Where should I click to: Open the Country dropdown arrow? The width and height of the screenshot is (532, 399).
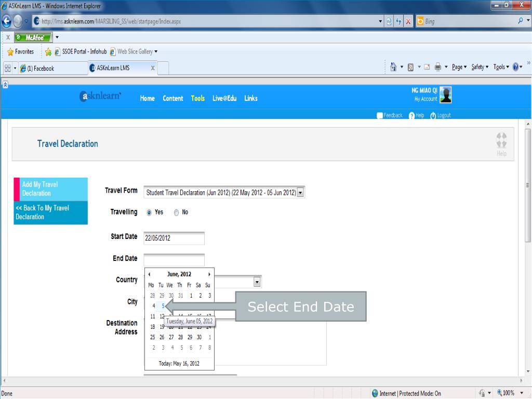[x=257, y=282]
